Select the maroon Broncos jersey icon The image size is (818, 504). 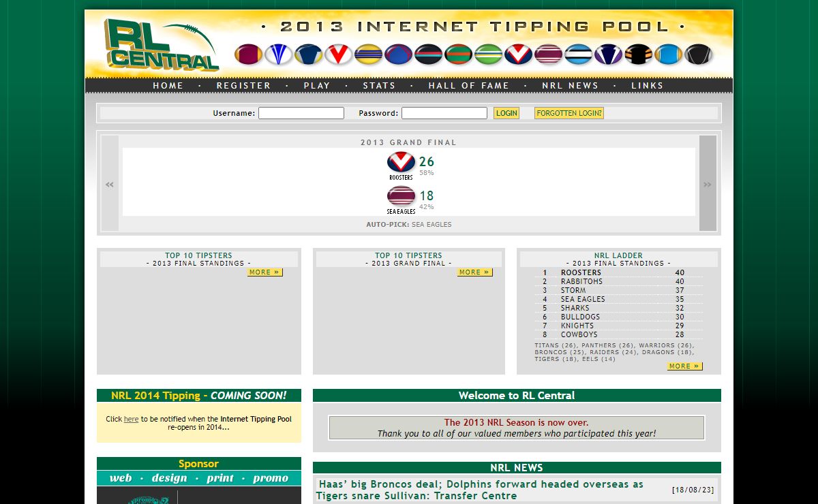[x=249, y=54]
